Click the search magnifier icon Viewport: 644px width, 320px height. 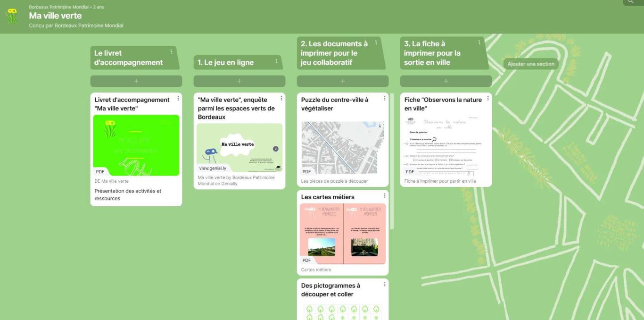(630, 2)
